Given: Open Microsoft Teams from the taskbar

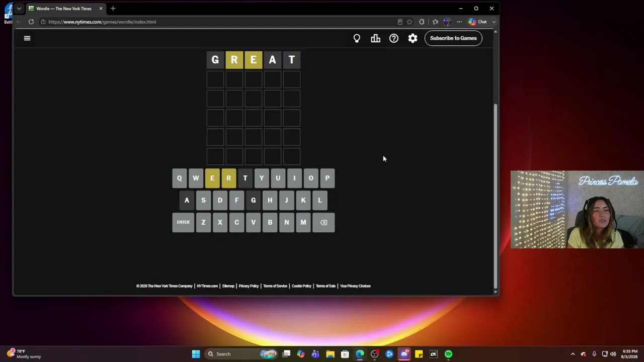Looking at the screenshot, I should (315, 354).
